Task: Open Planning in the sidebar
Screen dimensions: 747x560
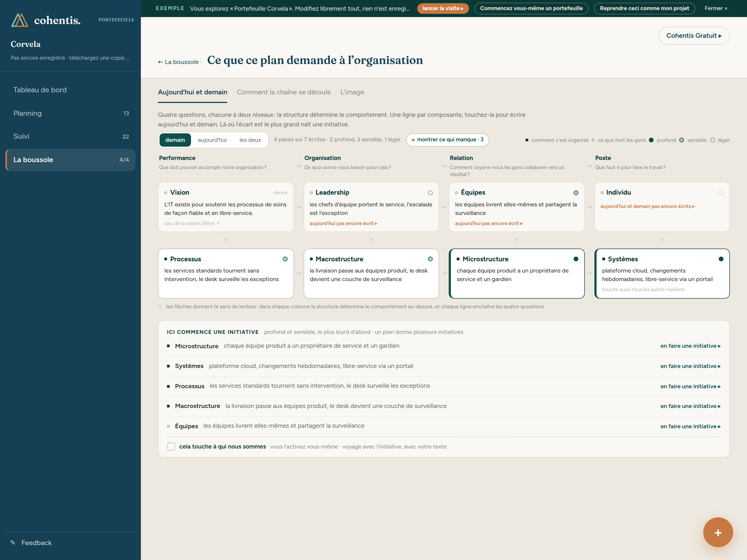Action: click(x=70, y=113)
